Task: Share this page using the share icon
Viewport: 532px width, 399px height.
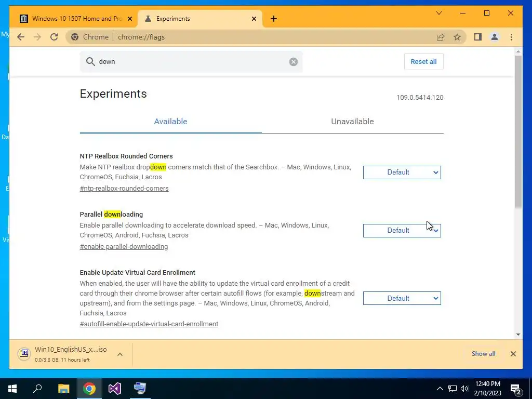Action: click(x=441, y=37)
